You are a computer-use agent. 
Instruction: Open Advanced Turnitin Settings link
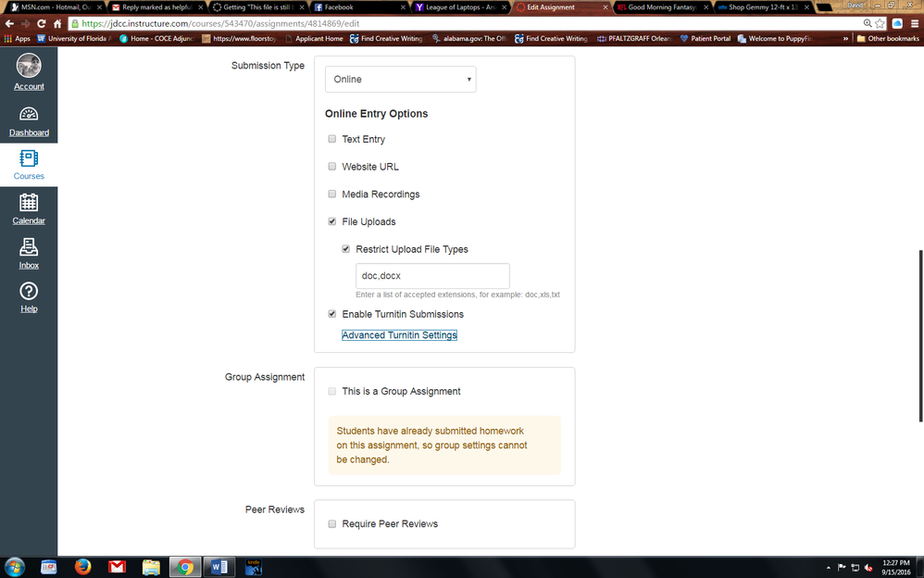click(x=399, y=335)
